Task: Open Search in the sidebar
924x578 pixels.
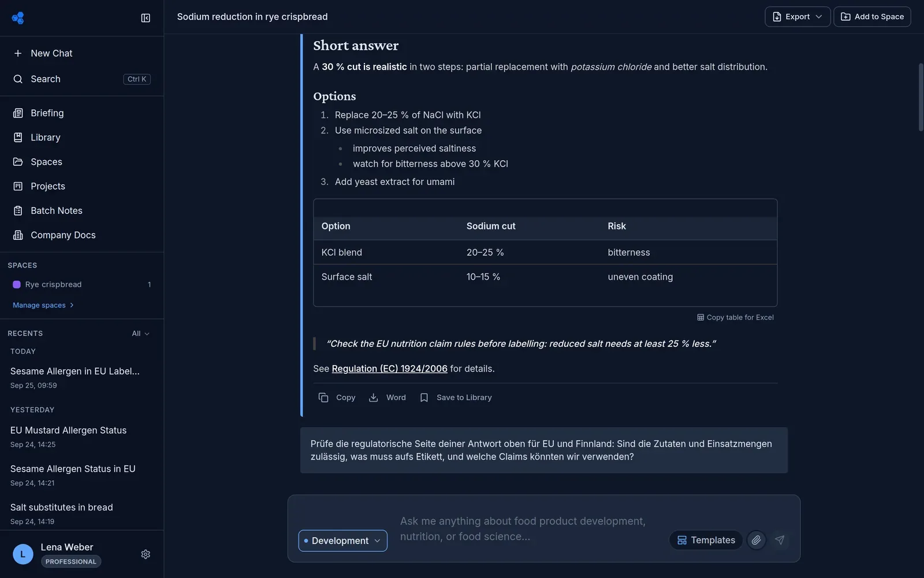Action: click(81, 79)
